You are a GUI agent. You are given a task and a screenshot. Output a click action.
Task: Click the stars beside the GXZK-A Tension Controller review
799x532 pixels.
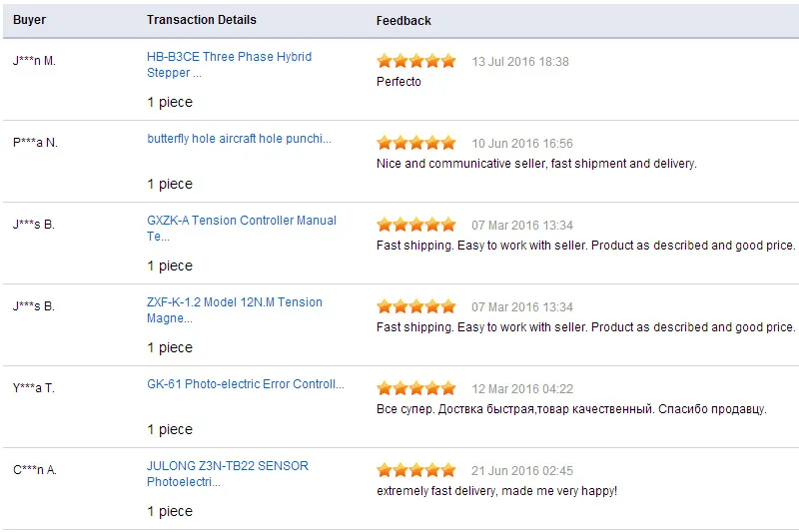[416, 225]
